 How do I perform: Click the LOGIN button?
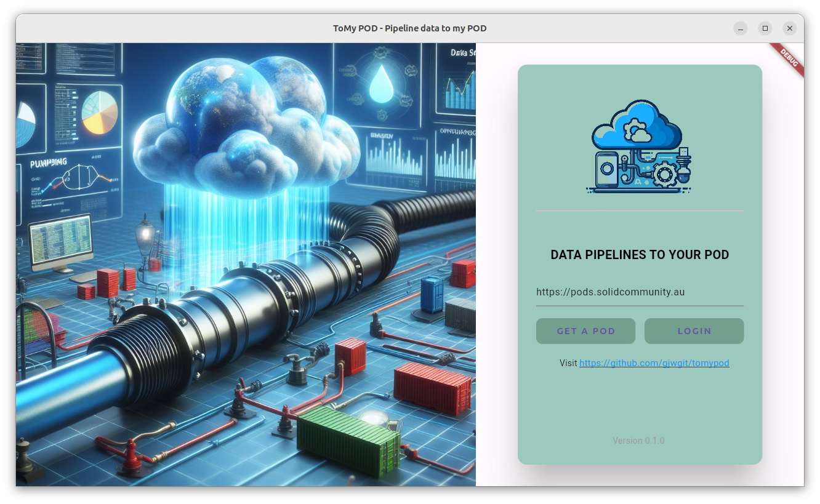(694, 331)
